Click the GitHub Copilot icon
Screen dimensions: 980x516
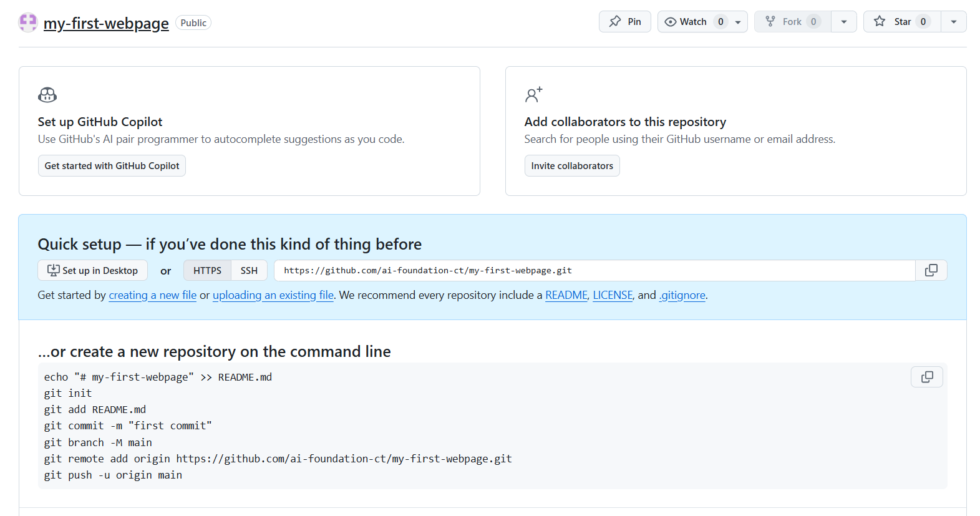coord(47,95)
